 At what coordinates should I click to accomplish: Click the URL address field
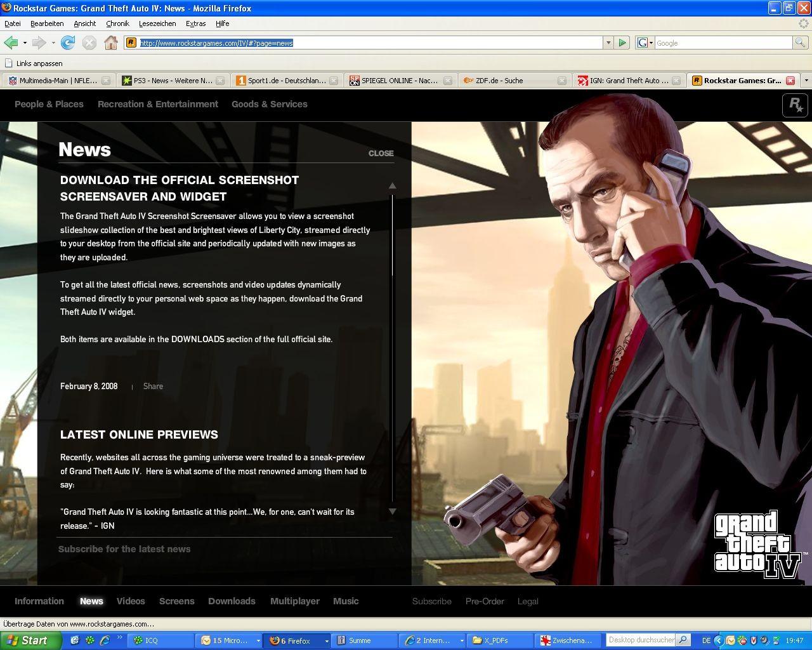370,43
